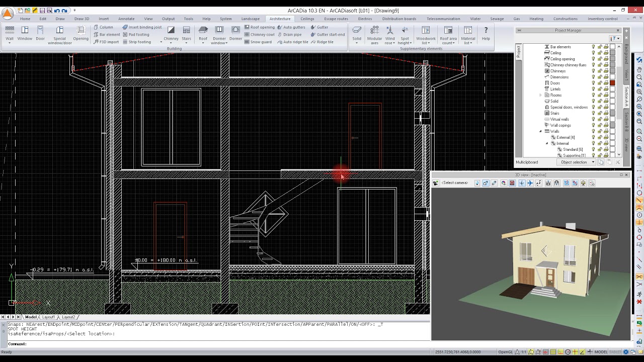Select the Stairs tool
Image resolution: width=644 pixels, height=362 pixels.
pos(187,34)
